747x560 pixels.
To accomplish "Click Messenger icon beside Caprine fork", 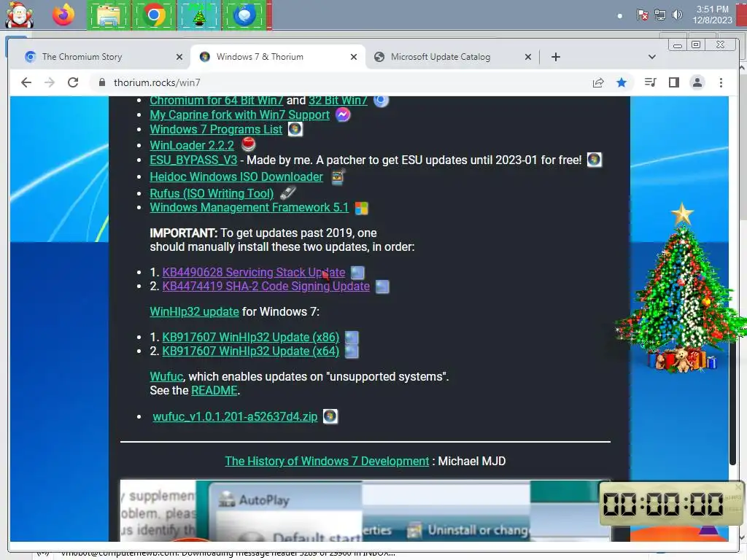I will pos(343,114).
